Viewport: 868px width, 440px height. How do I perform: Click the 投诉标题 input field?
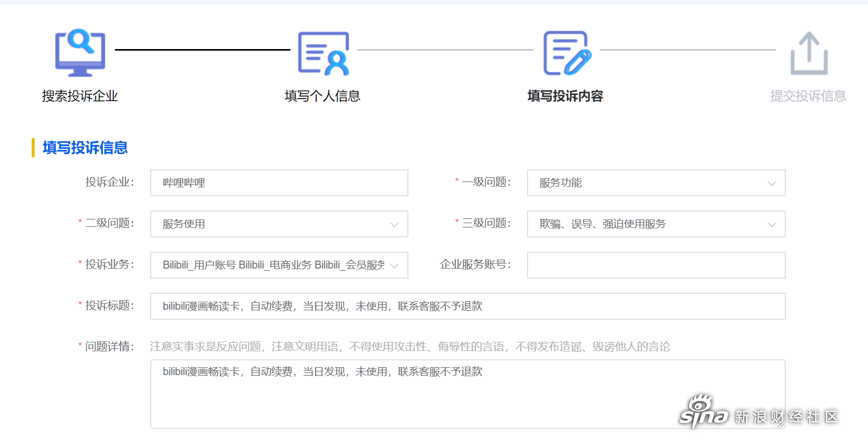pos(468,306)
